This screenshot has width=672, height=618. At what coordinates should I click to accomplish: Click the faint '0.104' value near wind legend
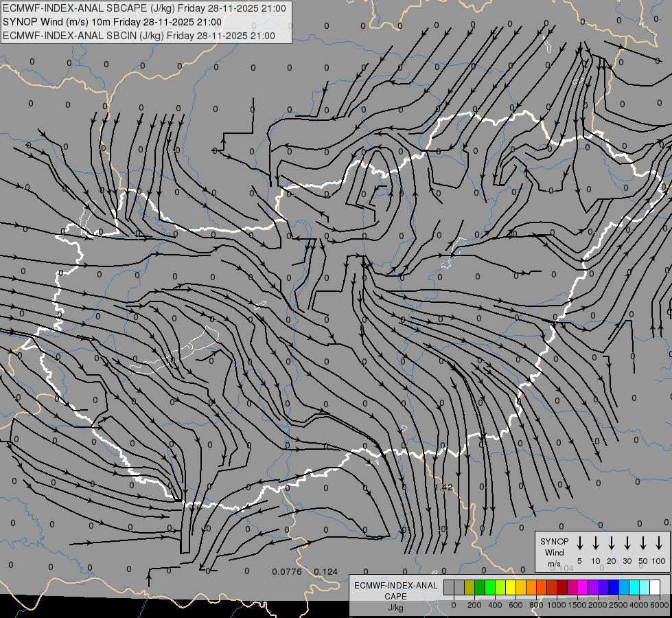(x=562, y=568)
